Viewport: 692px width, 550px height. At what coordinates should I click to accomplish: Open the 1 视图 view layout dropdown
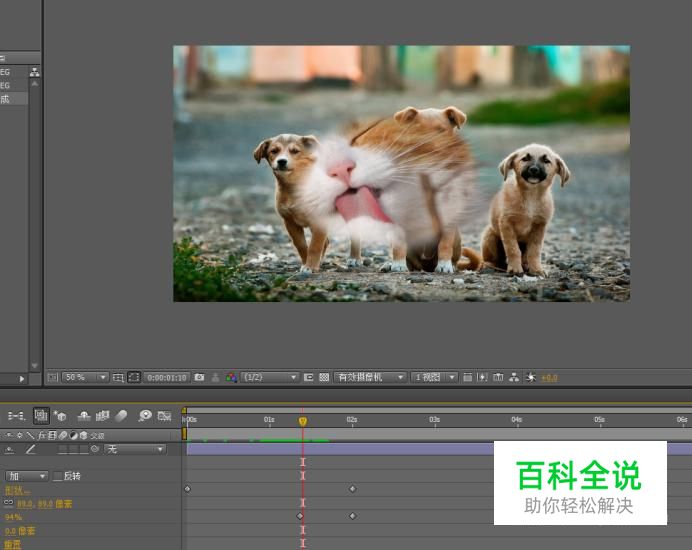click(x=435, y=377)
